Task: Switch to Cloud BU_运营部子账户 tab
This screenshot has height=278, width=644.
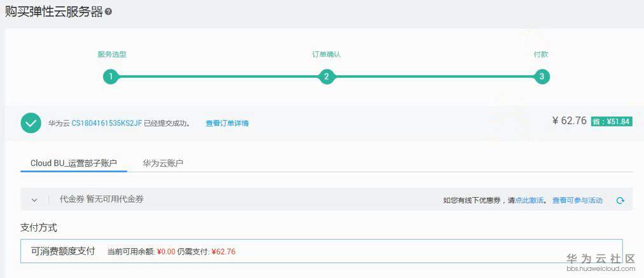Action: (74, 163)
